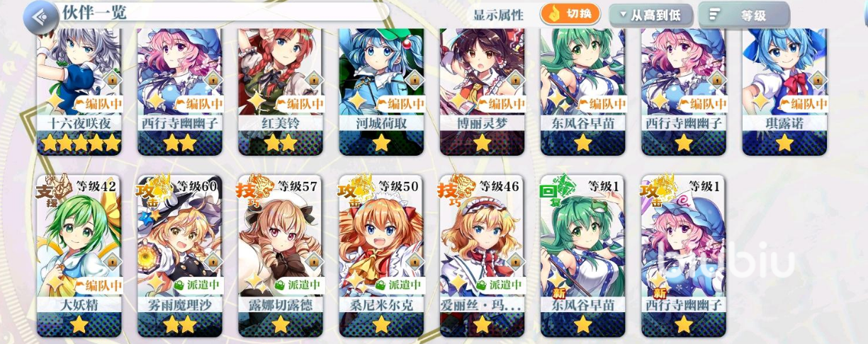This screenshot has height=344, width=868.
Task: Tap the orange 切换 switch button
Action: [x=570, y=14]
